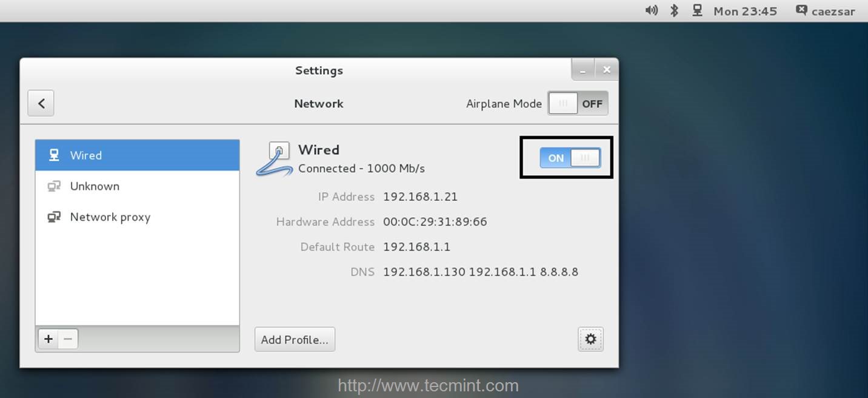Open the volume icon in top bar

(x=652, y=11)
